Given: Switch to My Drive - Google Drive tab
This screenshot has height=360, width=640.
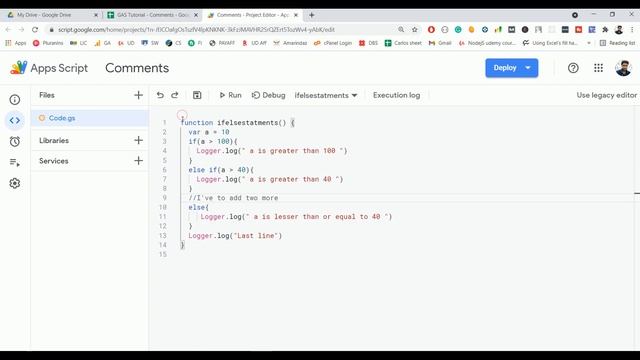Looking at the screenshot, I should tap(51, 15).
